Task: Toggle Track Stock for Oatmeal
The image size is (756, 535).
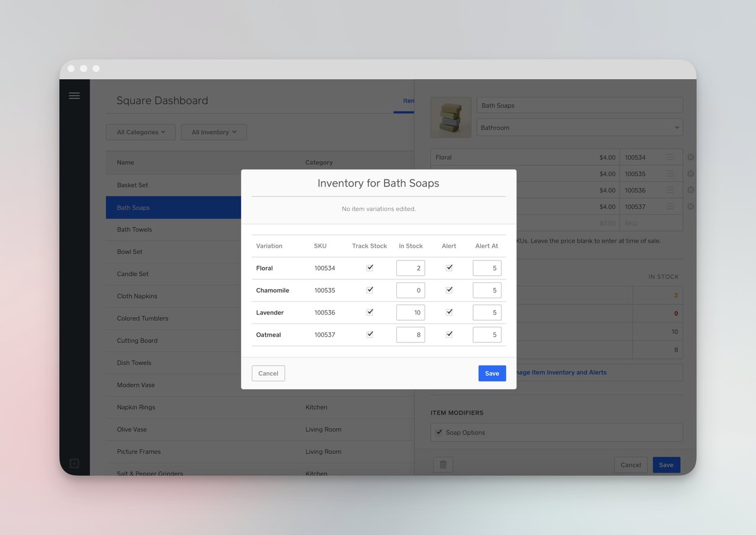Action: point(370,334)
